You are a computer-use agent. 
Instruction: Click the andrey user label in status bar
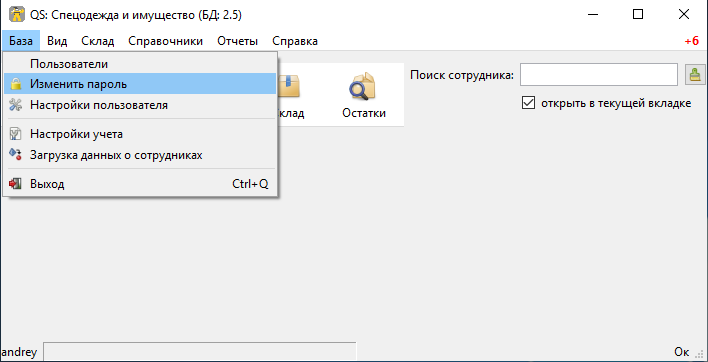click(19, 352)
